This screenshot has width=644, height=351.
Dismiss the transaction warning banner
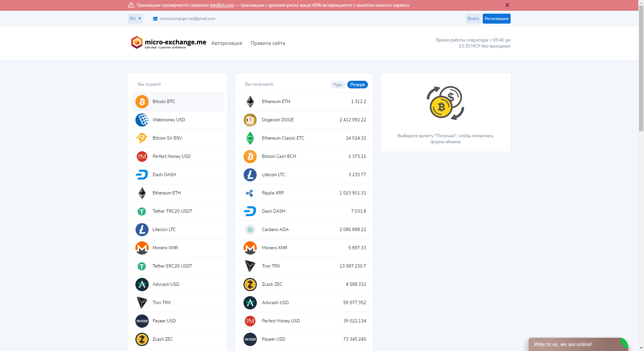click(507, 5)
